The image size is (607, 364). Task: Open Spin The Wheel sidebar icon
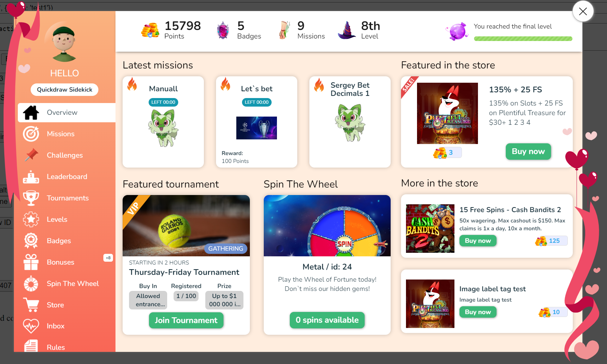pos(31,283)
